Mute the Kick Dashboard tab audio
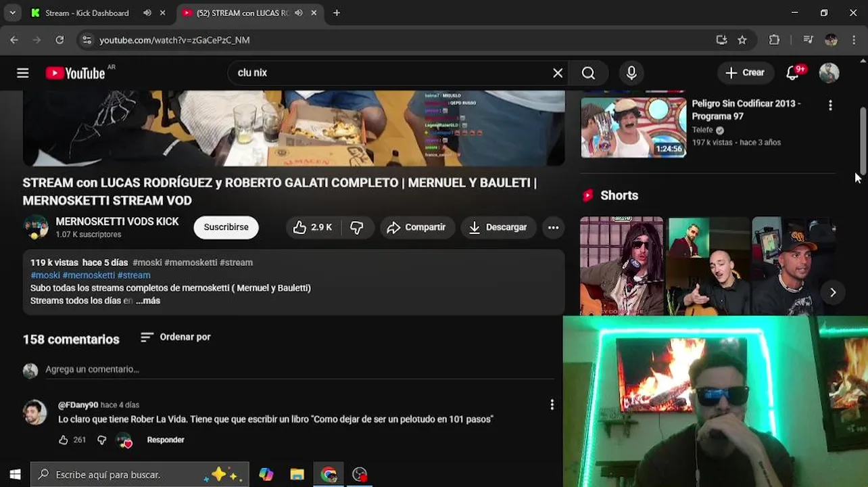 (147, 13)
